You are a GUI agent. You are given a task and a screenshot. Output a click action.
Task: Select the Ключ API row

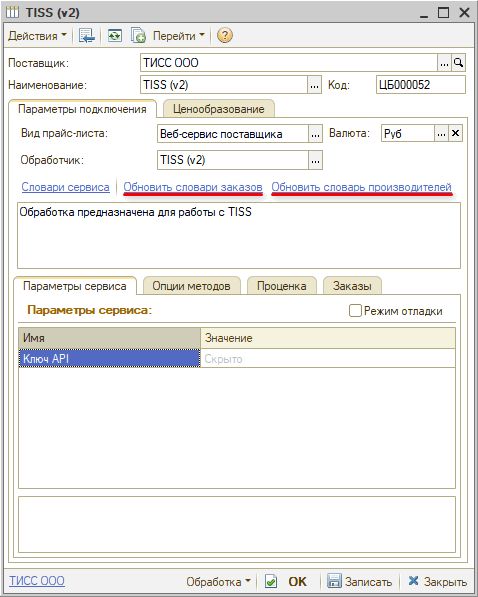109,359
